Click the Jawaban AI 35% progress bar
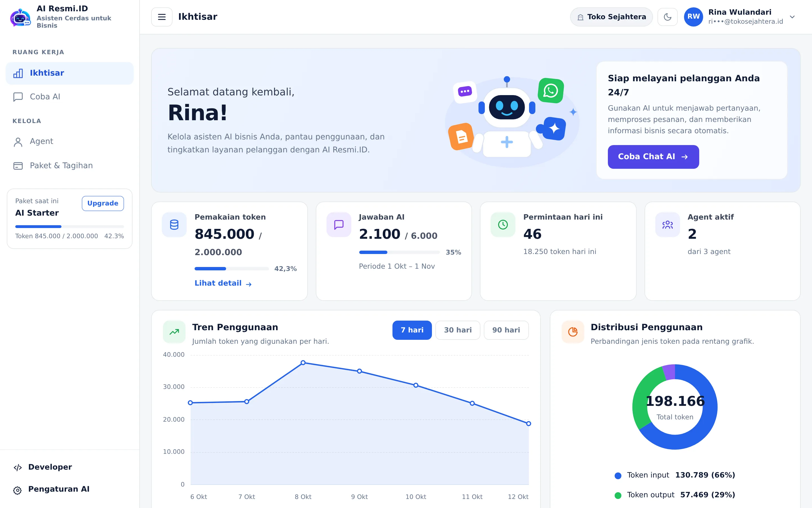Viewport: 812px width, 508px height. pos(399,252)
